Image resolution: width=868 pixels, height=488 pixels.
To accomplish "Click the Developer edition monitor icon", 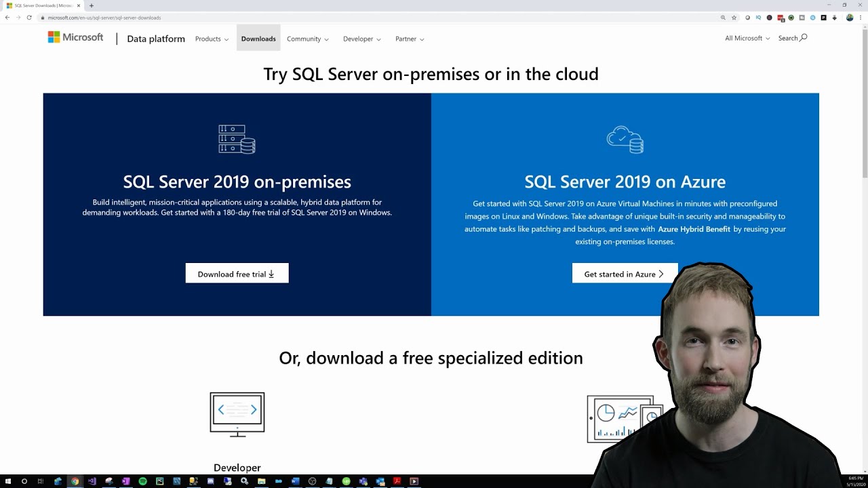I will 237,414.
